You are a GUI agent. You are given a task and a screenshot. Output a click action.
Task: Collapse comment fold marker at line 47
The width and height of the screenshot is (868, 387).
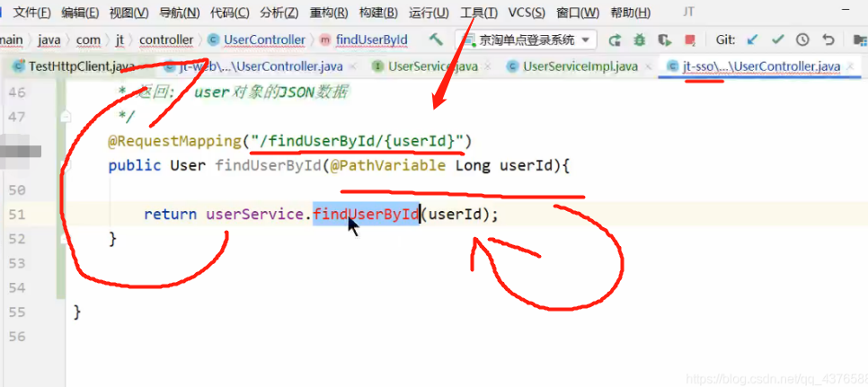pos(66,117)
